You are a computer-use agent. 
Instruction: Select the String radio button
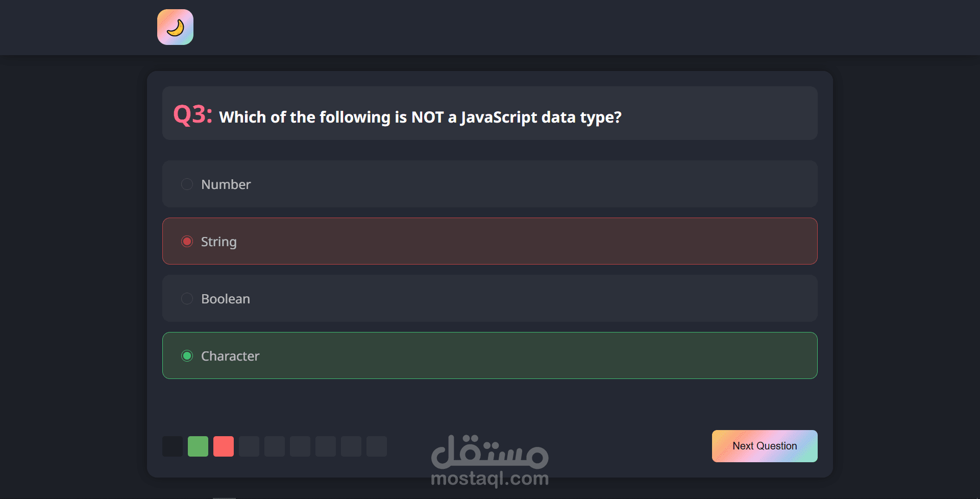187,242
